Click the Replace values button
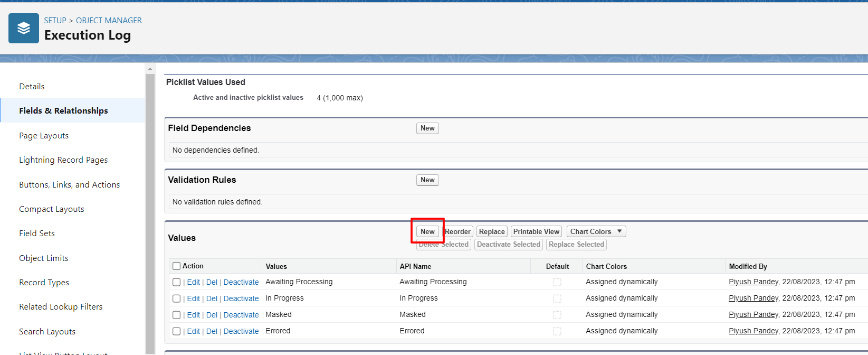 click(x=492, y=231)
